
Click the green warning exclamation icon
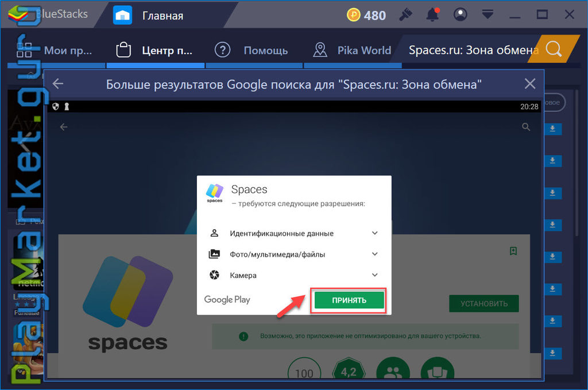pos(243,336)
